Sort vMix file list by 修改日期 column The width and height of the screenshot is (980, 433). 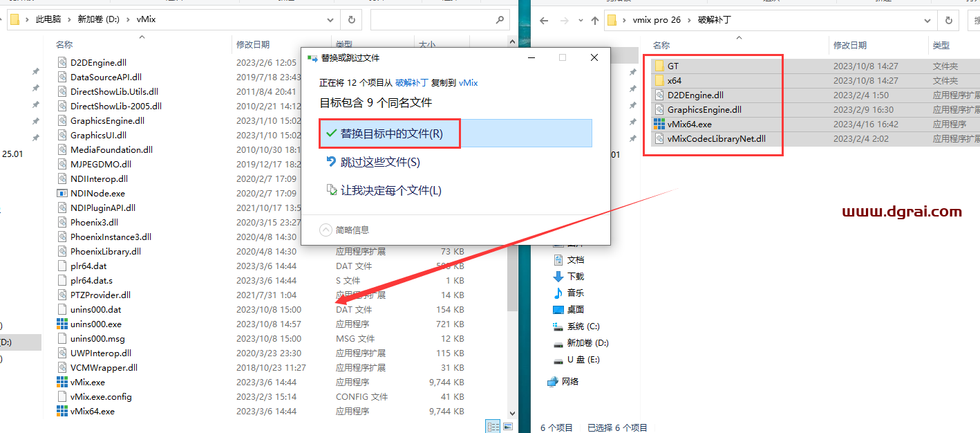tap(253, 44)
